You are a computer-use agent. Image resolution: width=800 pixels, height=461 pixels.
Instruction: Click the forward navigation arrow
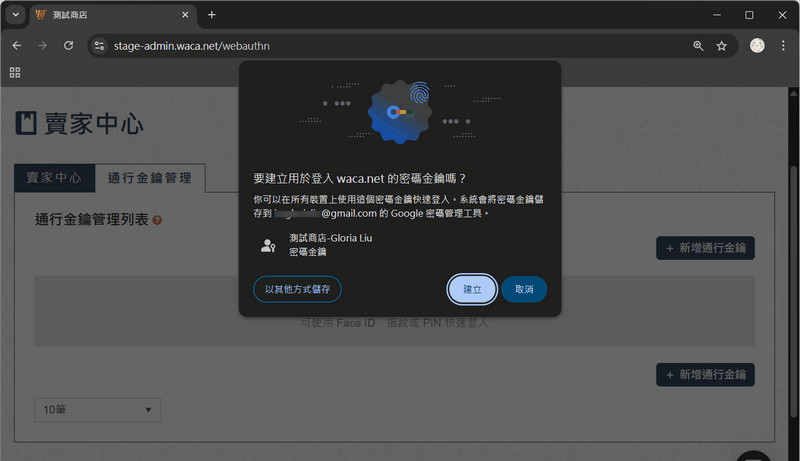pyautogui.click(x=43, y=46)
